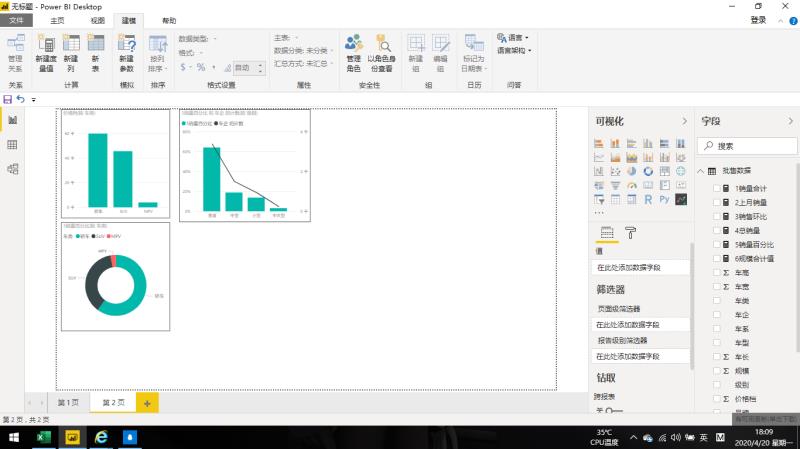Check the 车高 field checkbox
800x449 pixels.
coord(717,272)
